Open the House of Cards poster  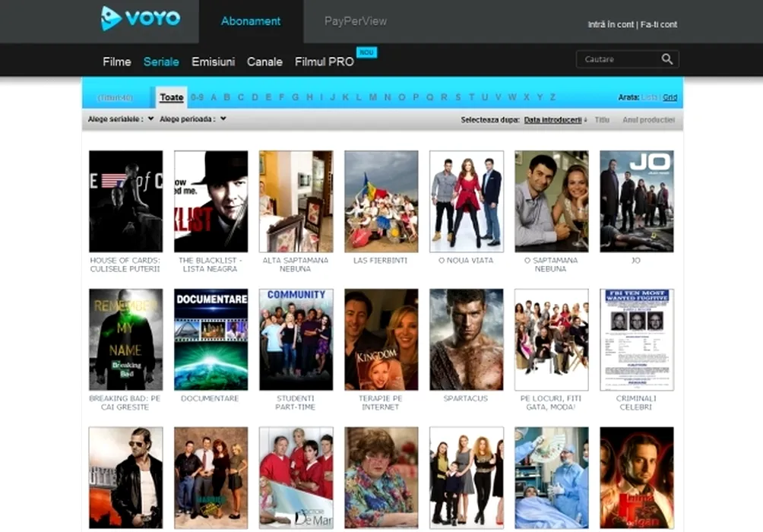(125, 201)
